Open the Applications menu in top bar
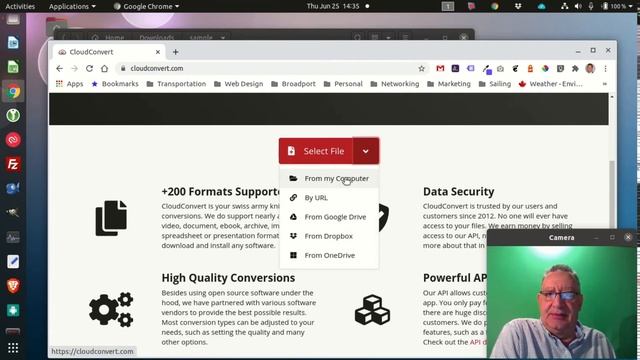 (72, 6)
